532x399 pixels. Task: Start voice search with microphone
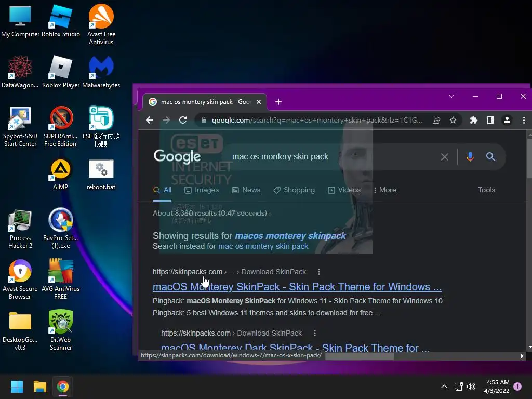[470, 157]
